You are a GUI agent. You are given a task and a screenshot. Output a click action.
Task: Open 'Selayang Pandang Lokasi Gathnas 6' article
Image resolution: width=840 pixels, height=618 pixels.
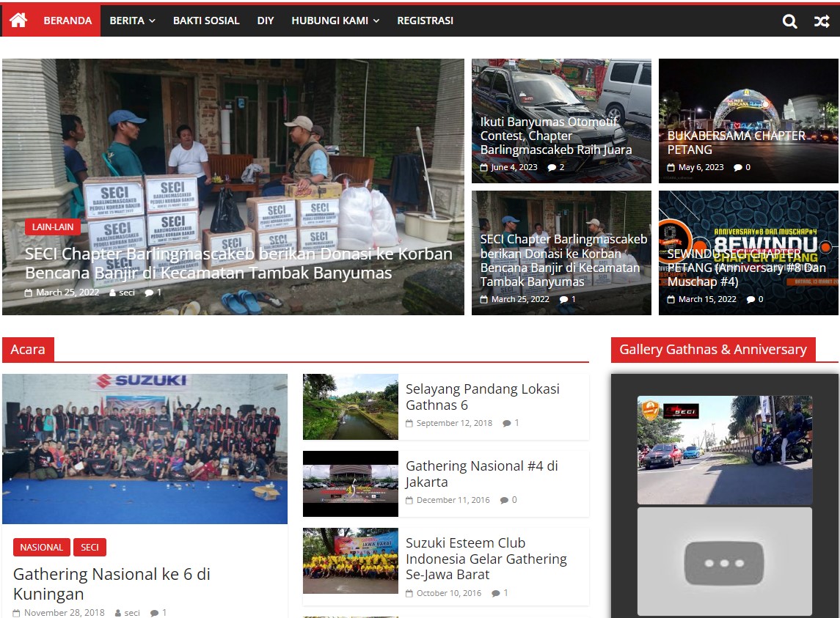482,397
